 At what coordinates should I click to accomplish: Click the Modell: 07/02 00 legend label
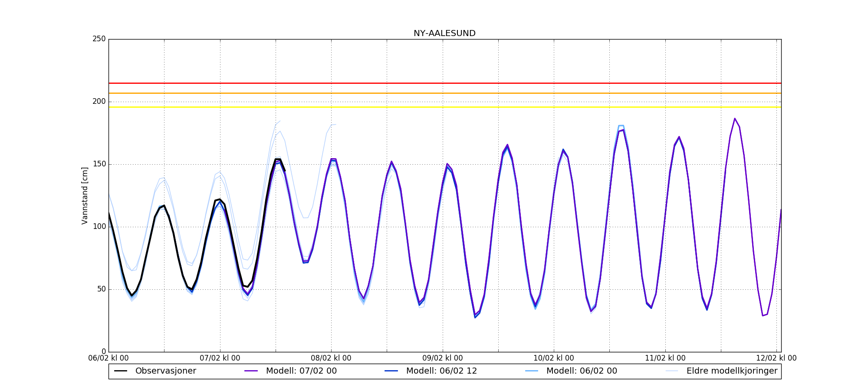tap(301, 371)
